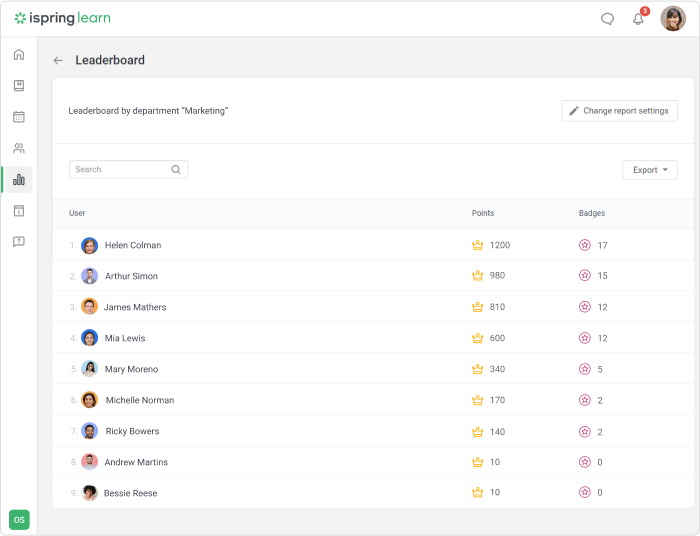Click Andrew Martins in the leaderboard
The image size is (700, 536).
click(x=136, y=462)
